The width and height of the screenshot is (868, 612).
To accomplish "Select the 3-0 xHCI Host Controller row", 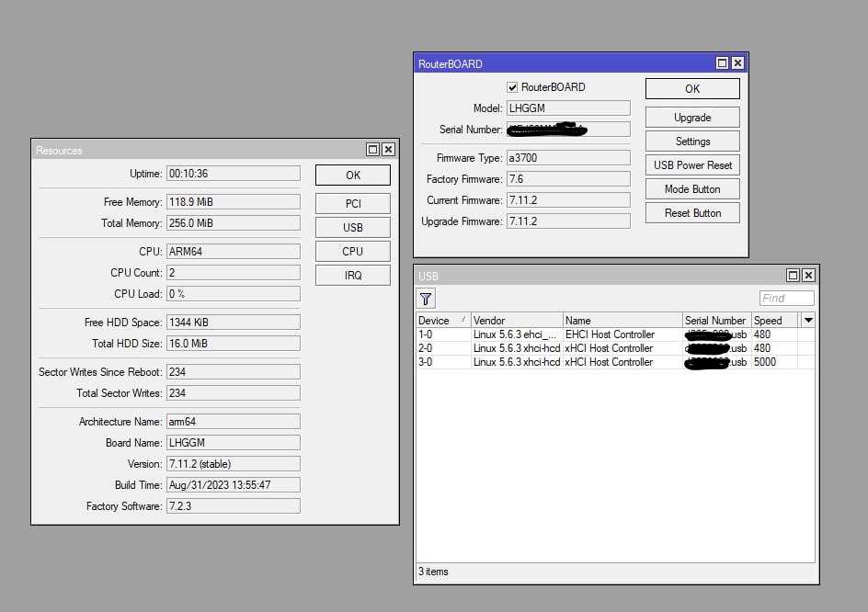I will (552, 361).
